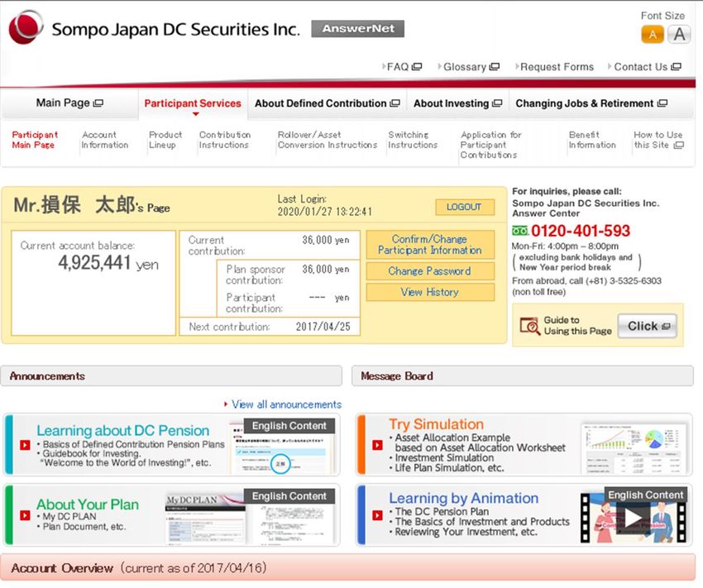This screenshot has width=703, height=588.
Task: Click the phone number 0120-401-593
Action: click(x=581, y=231)
